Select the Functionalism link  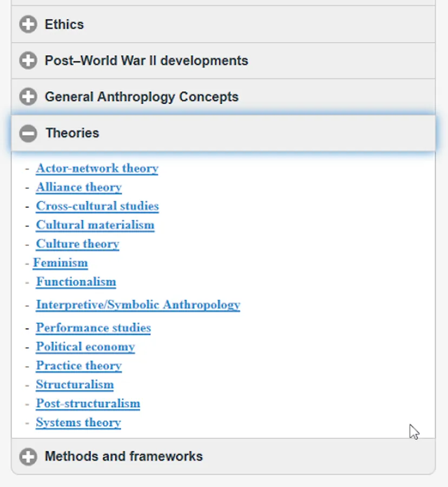[x=76, y=282]
